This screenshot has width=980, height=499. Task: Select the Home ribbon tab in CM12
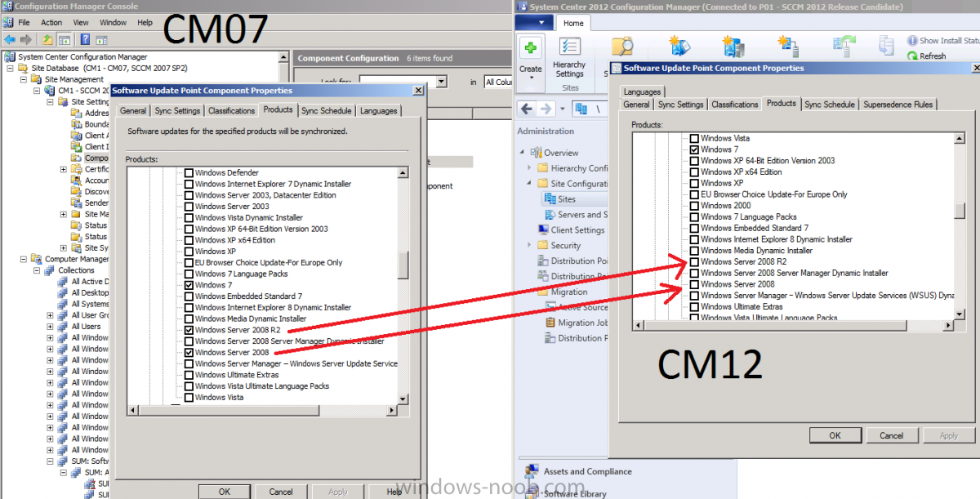[x=573, y=24]
